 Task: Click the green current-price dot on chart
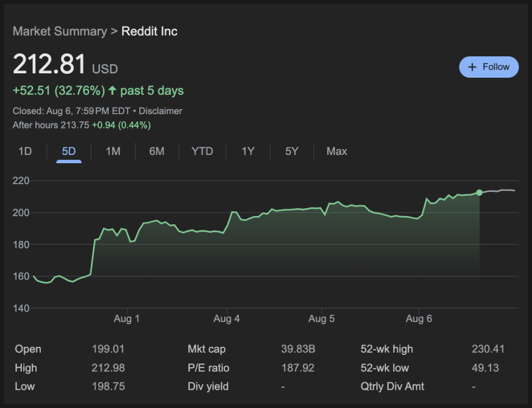tap(479, 192)
